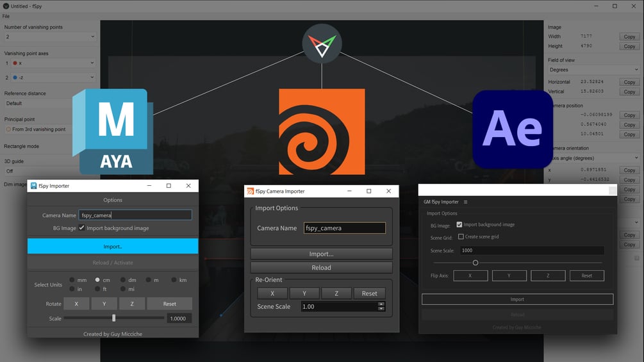Click Rotate Y button in Maya importer
This screenshot has height=362, width=644.
point(104,304)
